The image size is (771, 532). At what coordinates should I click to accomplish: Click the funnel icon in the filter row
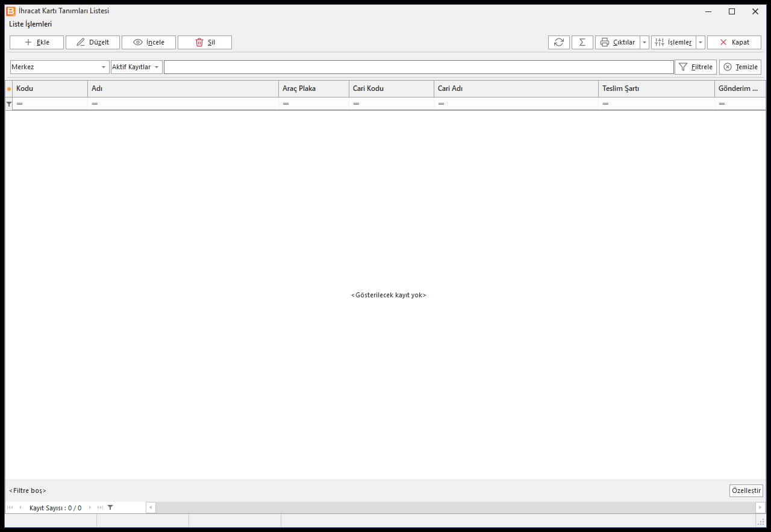[x=9, y=104]
